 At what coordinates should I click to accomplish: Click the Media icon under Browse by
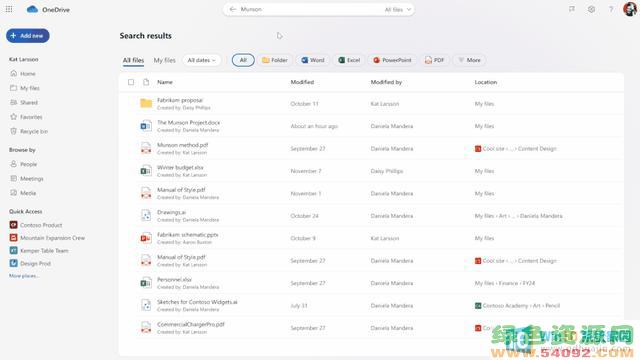pyautogui.click(x=13, y=193)
